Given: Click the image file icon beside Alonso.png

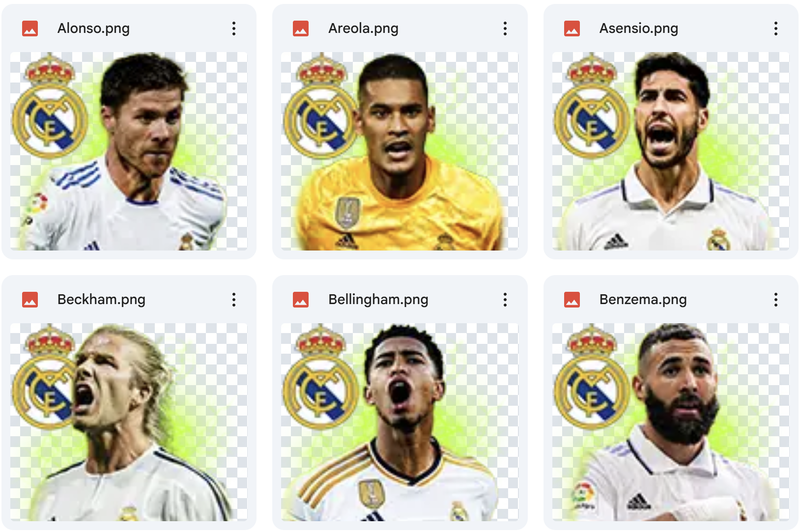Looking at the screenshot, I should pos(30,28).
